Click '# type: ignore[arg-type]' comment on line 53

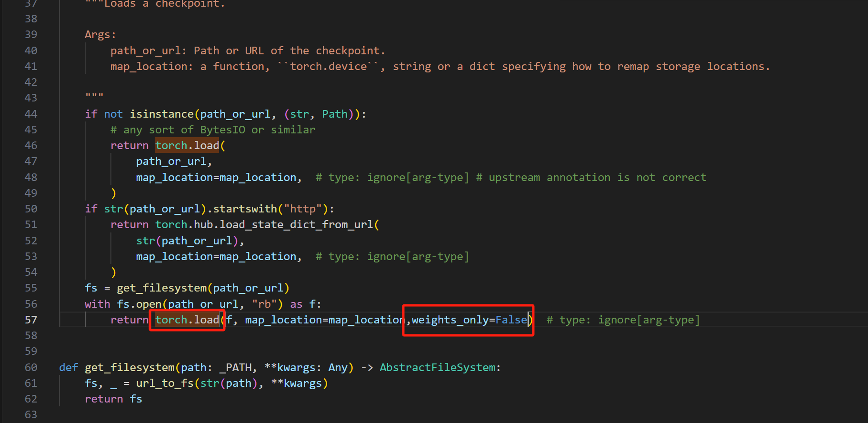click(392, 256)
